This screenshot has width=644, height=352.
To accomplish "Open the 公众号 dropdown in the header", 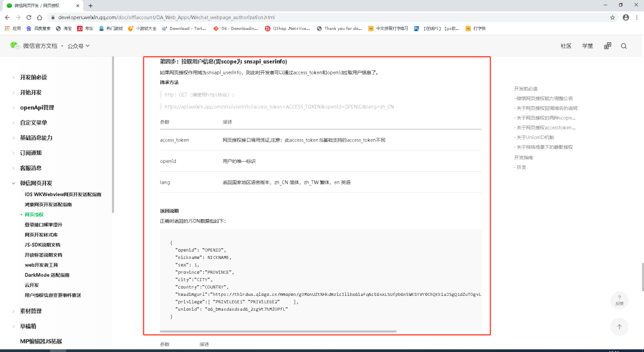I will tap(78, 46).
